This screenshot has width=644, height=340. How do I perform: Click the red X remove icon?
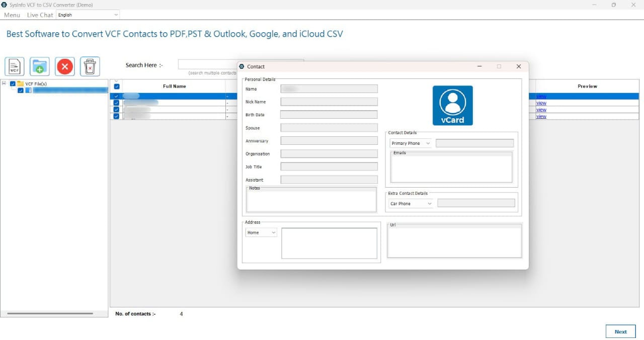tap(65, 66)
